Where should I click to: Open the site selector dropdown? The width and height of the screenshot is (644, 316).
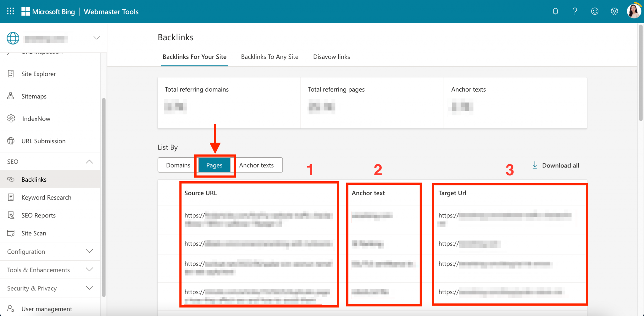pyautogui.click(x=96, y=37)
